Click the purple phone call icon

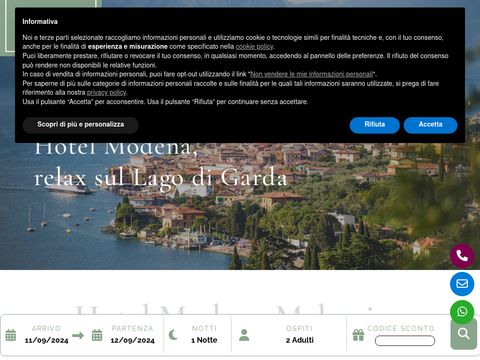pos(462,256)
